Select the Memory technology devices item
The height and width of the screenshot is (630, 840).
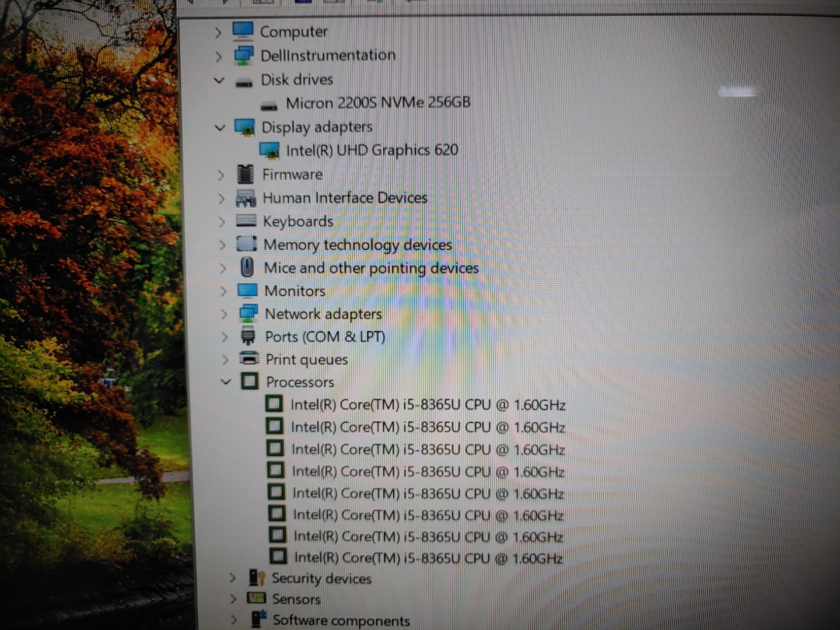357,244
